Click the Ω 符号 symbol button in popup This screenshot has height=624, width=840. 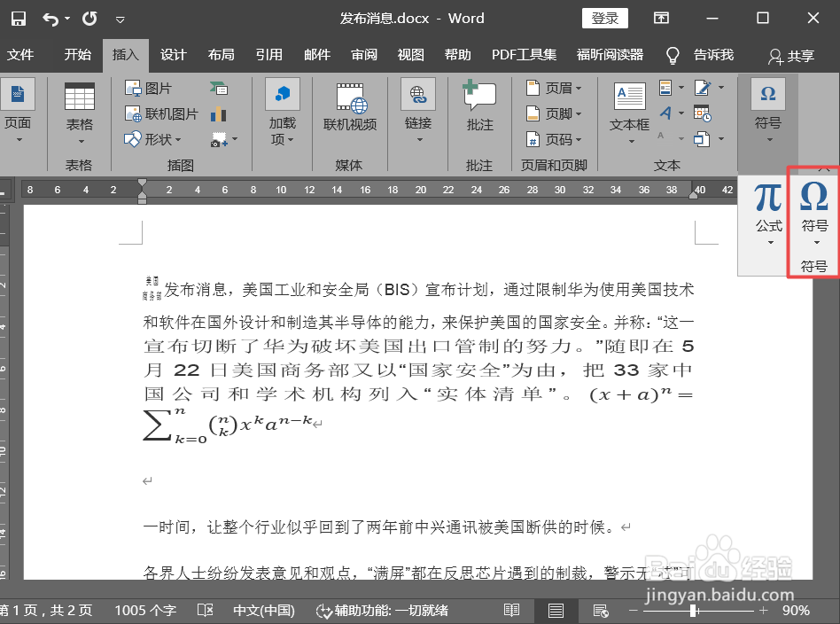814,214
